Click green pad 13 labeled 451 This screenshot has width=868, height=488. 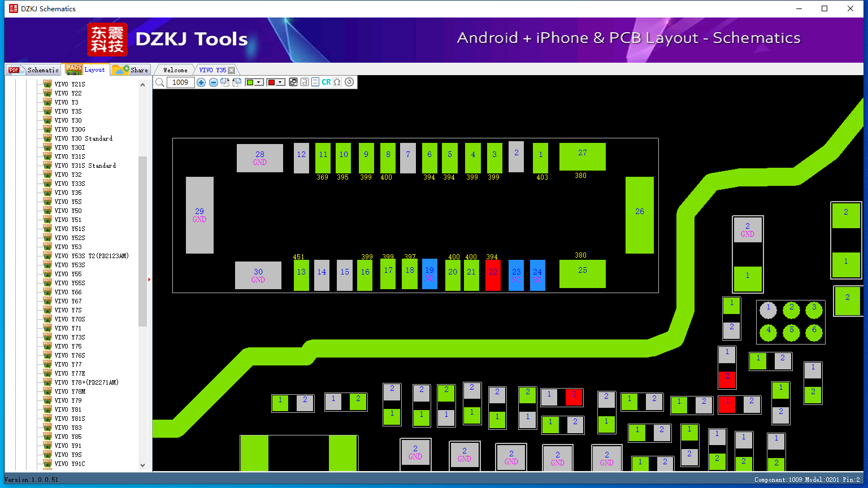pos(301,275)
